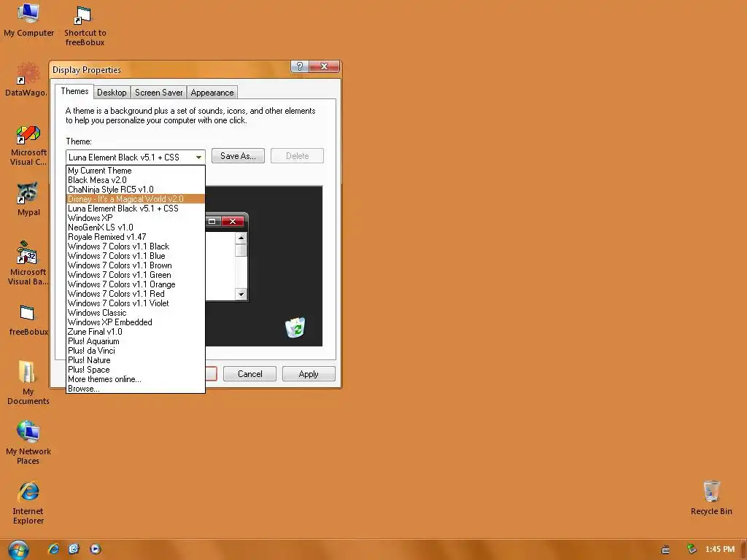
Task: Choose Black Mesa v2.0 theme
Action: click(x=135, y=180)
